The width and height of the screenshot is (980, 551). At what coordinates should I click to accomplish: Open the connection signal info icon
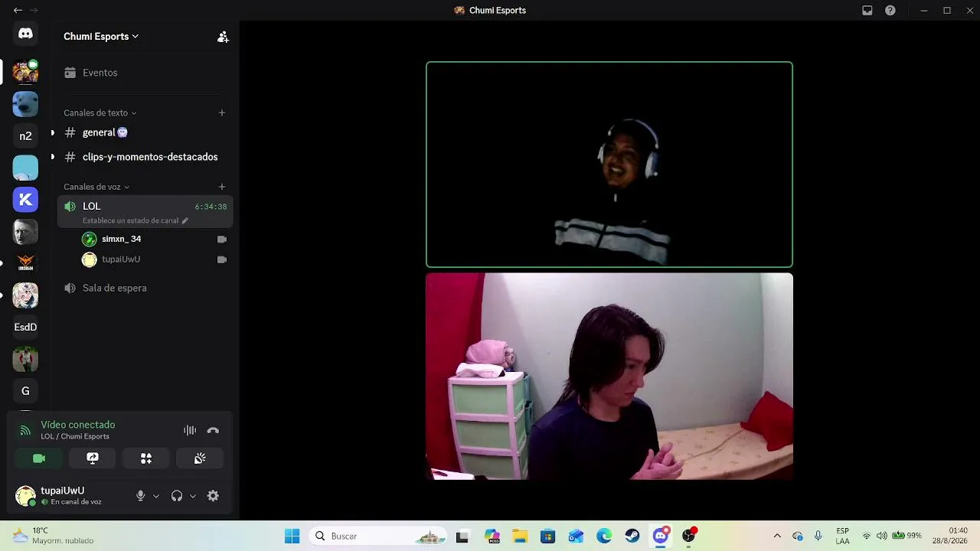(x=25, y=430)
